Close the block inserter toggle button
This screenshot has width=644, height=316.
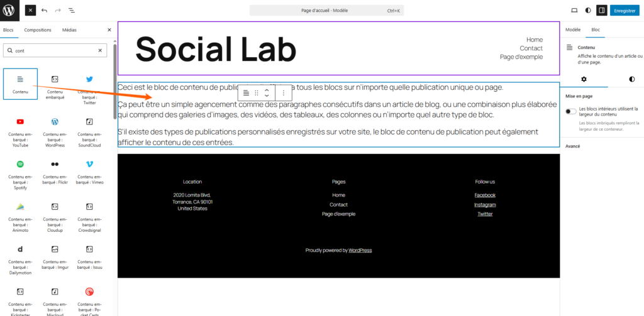(31, 10)
